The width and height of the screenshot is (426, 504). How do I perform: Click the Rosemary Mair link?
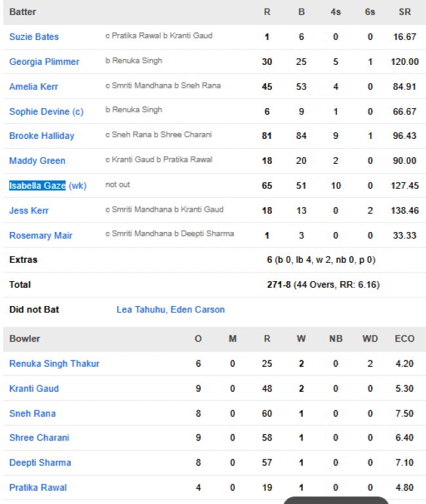point(41,235)
